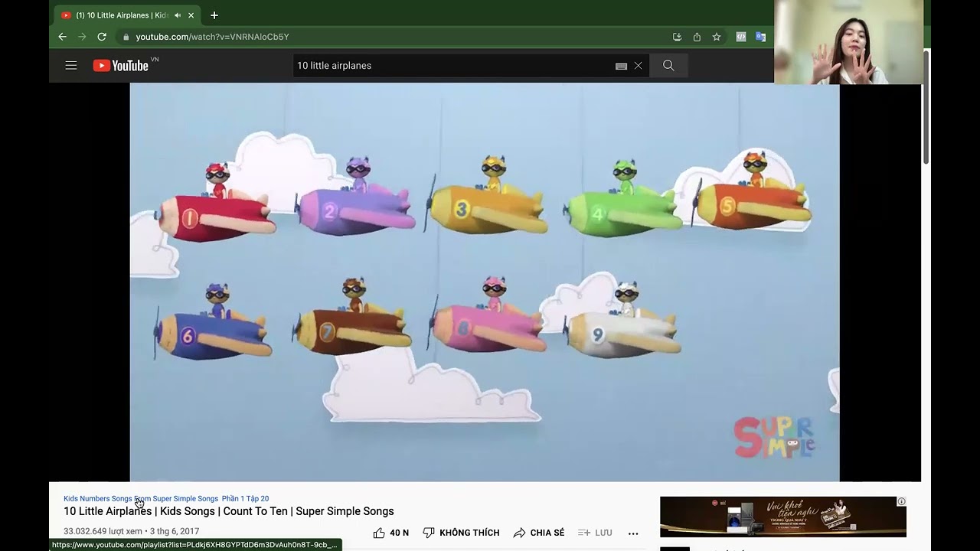Bookmark this page with the star
This screenshot has height=551, width=980.
click(717, 37)
